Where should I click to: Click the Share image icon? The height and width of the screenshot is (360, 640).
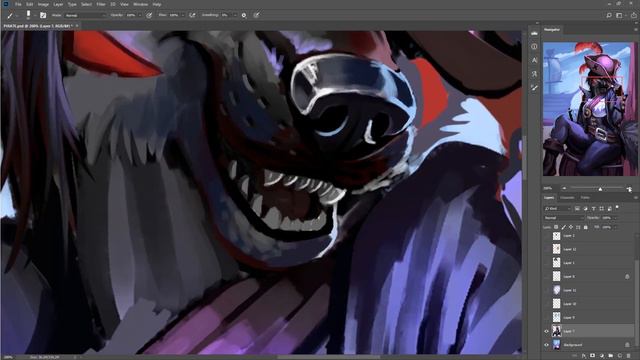click(633, 15)
